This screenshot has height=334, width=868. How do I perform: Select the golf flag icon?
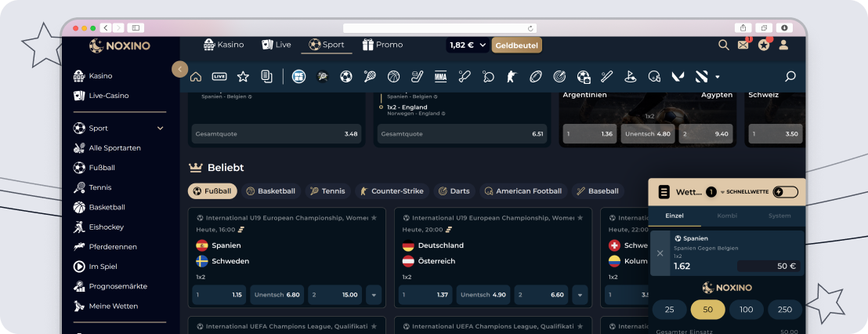pyautogui.click(x=630, y=76)
